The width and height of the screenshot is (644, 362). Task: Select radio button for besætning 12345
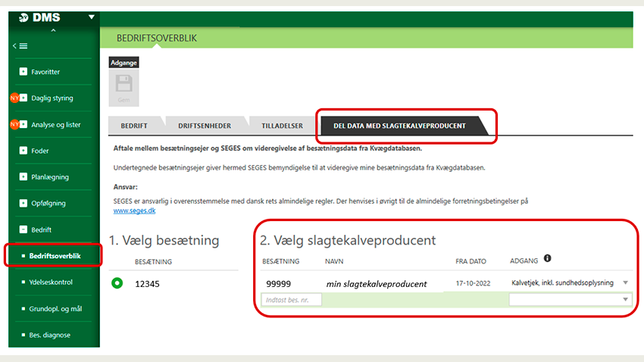[117, 284]
